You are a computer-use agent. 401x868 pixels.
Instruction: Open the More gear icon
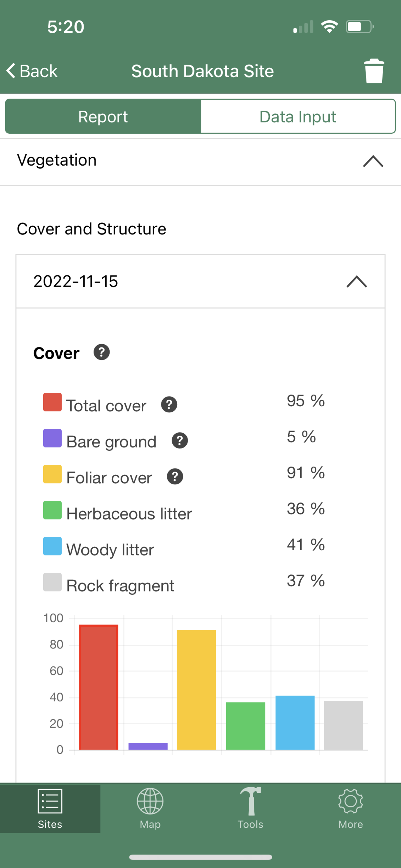[351, 801]
